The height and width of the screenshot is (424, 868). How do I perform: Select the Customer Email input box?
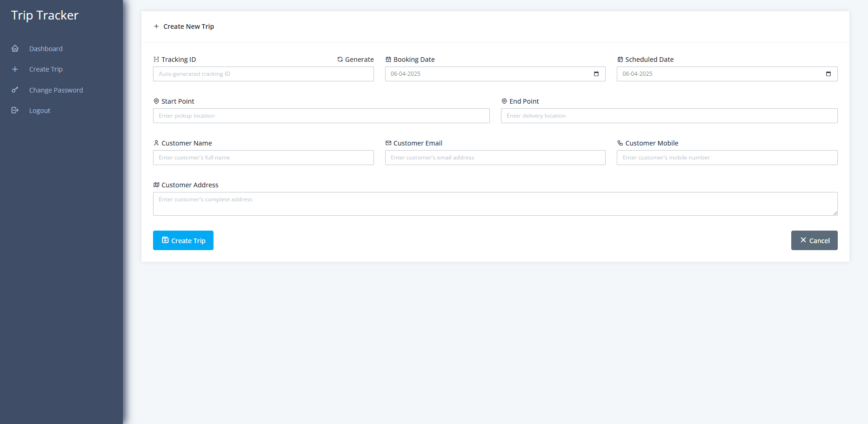tap(495, 158)
